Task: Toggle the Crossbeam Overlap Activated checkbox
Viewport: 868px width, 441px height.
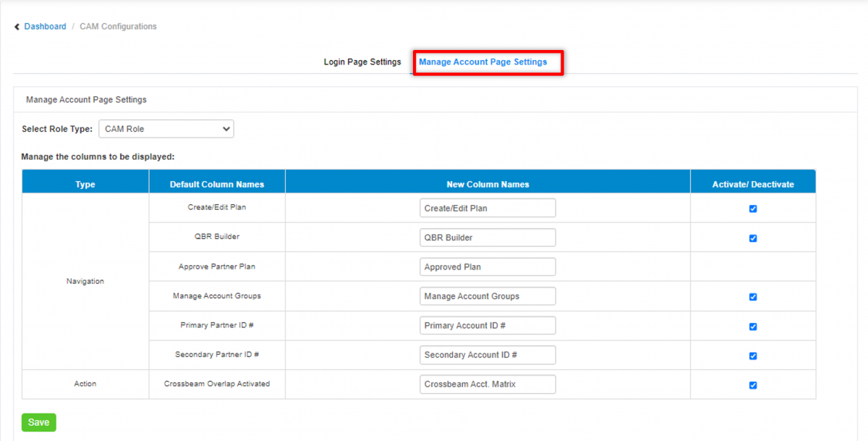Action: (752, 384)
